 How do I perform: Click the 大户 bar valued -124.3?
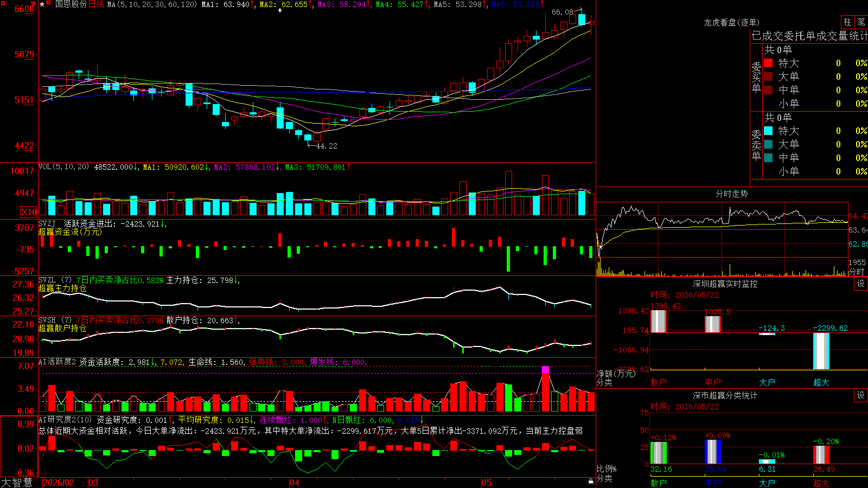(767, 334)
